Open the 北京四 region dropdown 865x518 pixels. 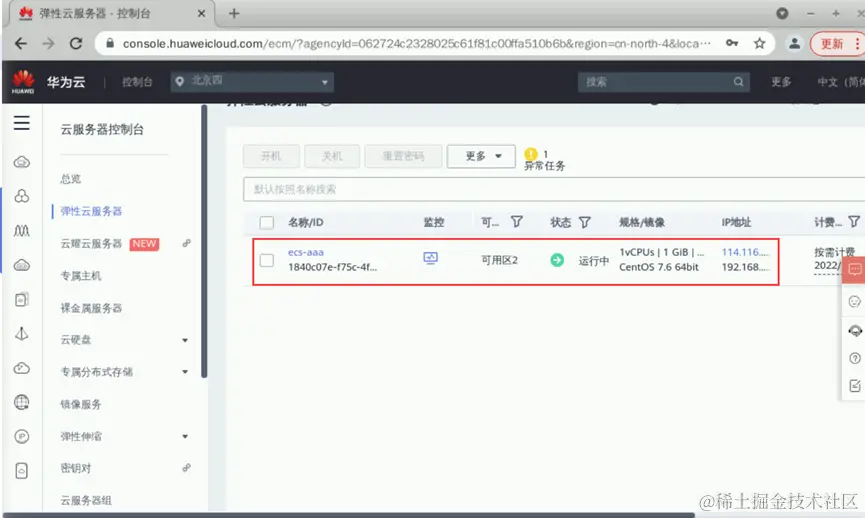coord(252,82)
